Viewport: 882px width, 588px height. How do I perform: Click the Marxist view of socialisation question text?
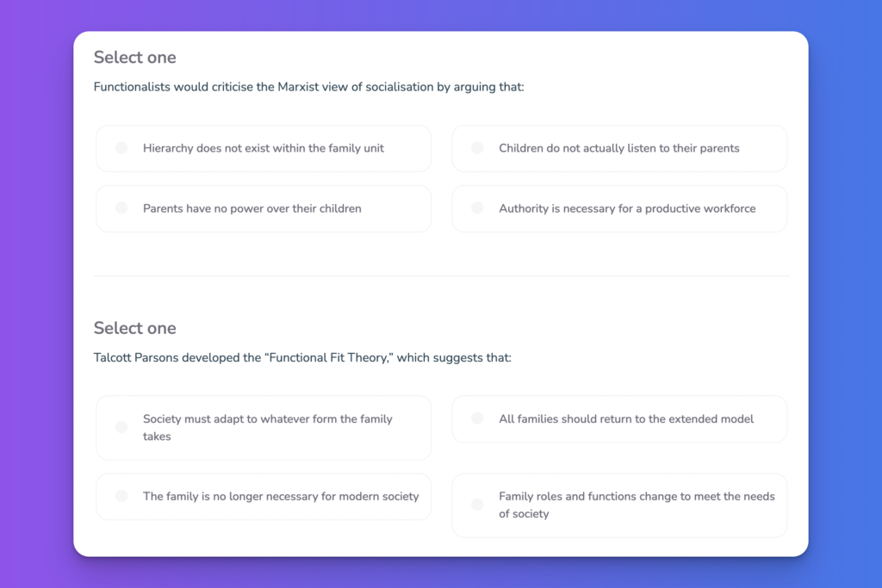(x=309, y=87)
